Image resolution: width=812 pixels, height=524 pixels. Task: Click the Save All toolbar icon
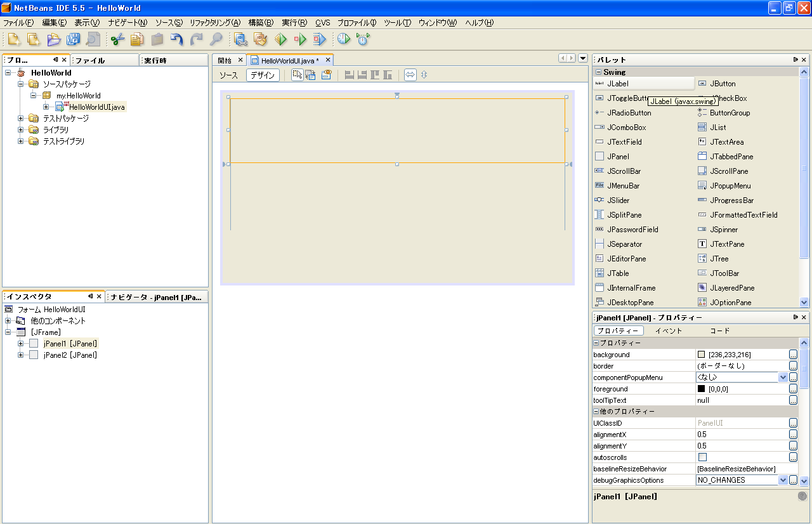pos(73,39)
